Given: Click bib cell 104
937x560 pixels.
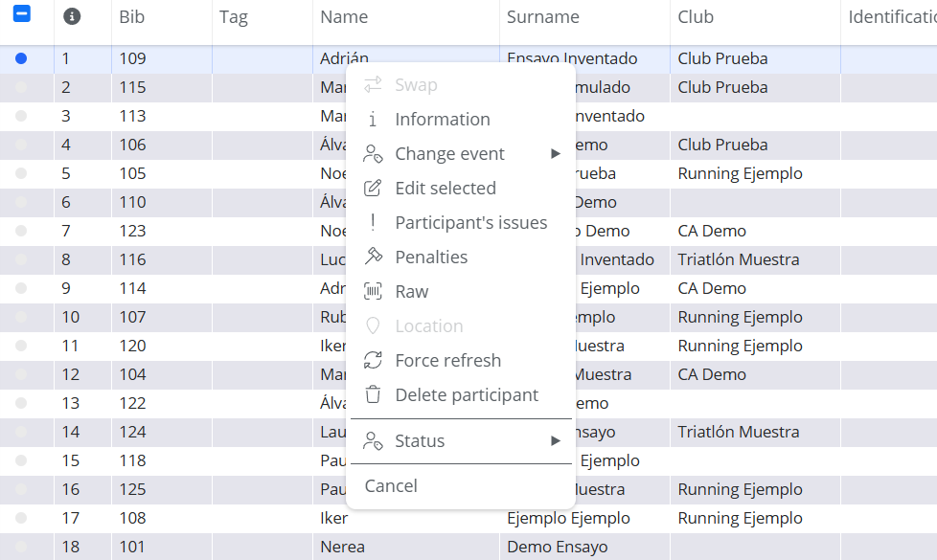Looking at the screenshot, I should coord(132,374).
